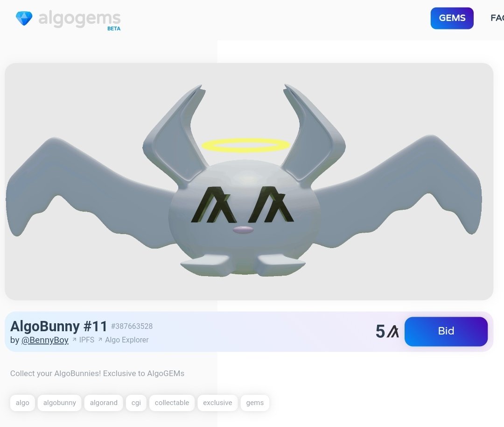Select the collectable tag
This screenshot has width=504, height=427.
(x=172, y=403)
